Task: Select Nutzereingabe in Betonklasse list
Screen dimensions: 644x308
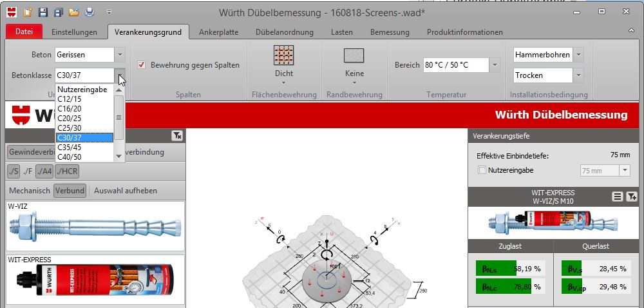Action: [x=84, y=89]
